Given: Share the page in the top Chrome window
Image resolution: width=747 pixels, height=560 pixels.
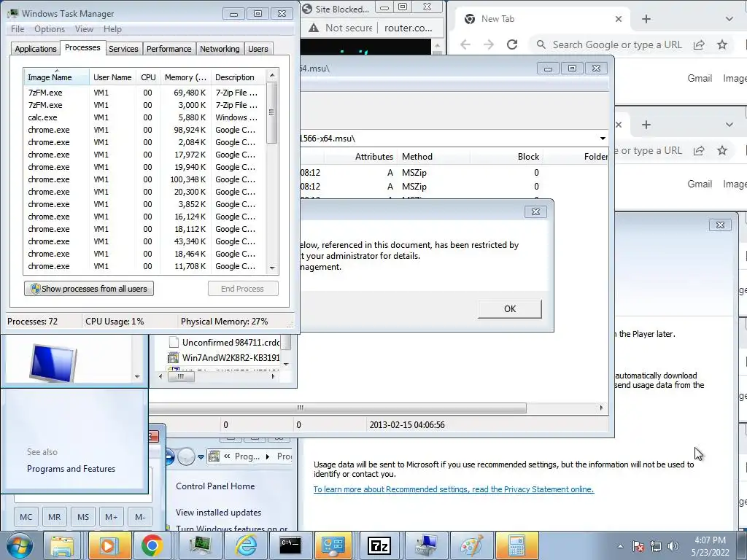Looking at the screenshot, I should [x=699, y=44].
